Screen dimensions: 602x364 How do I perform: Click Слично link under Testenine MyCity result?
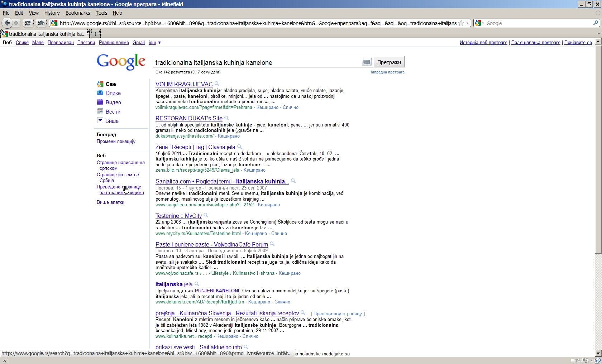pyautogui.click(x=279, y=233)
